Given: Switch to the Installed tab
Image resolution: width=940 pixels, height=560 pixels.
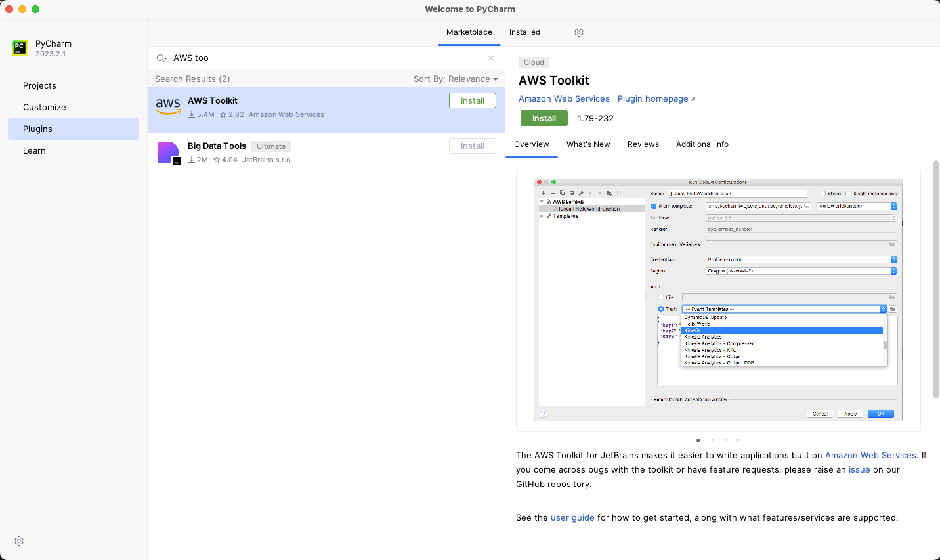Looking at the screenshot, I should (x=524, y=32).
